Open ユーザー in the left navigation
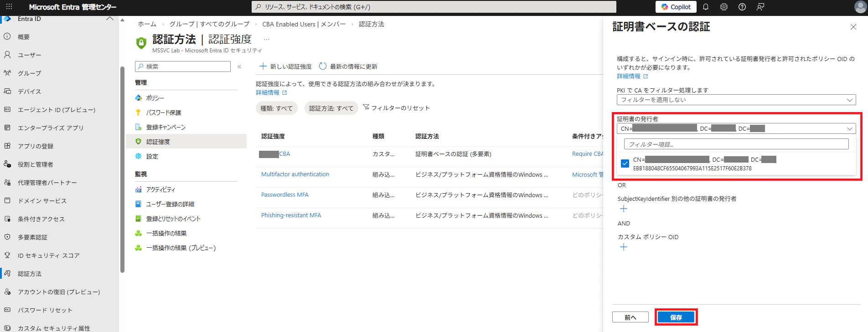This screenshot has height=332, width=868. click(29, 55)
